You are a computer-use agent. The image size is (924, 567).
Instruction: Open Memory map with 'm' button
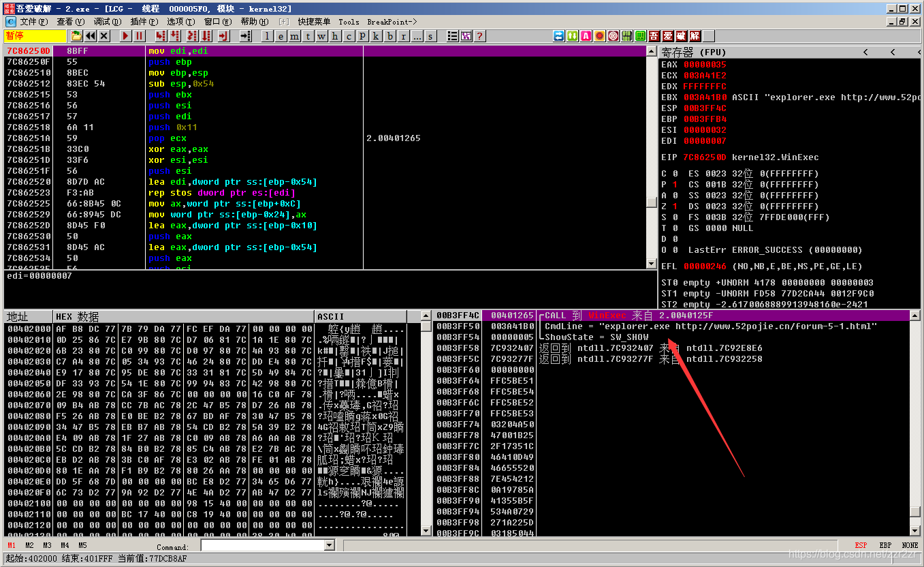coord(294,36)
